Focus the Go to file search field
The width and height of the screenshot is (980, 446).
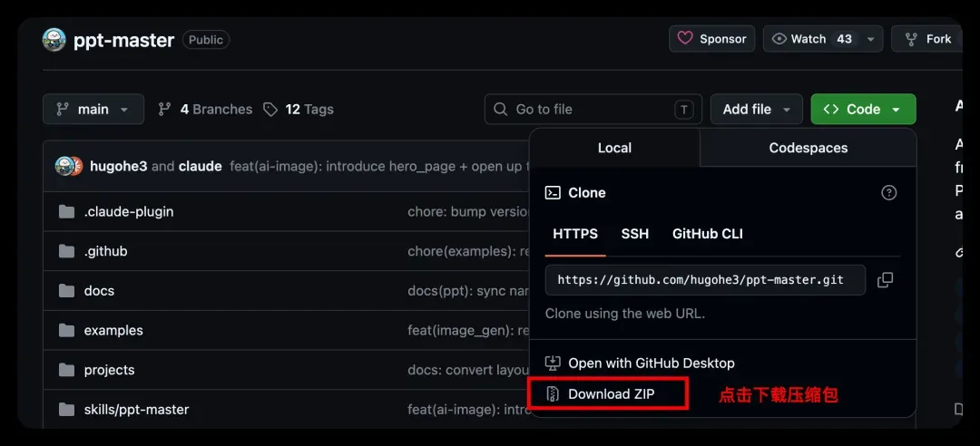(x=593, y=110)
